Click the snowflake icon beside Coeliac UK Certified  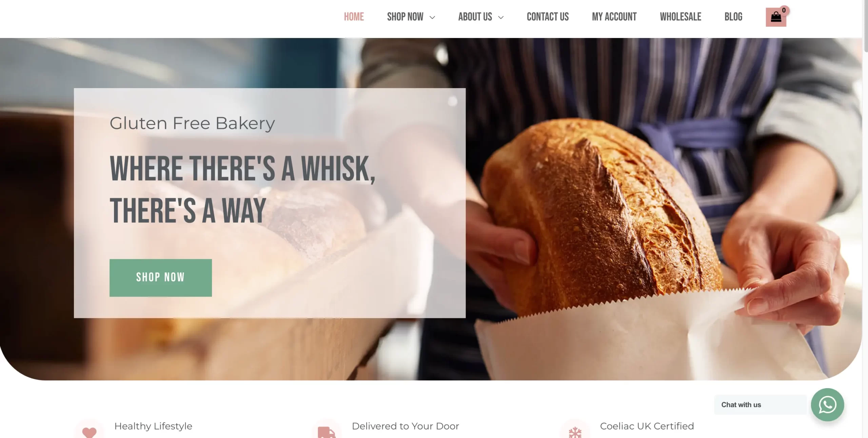tap(575, 433)
